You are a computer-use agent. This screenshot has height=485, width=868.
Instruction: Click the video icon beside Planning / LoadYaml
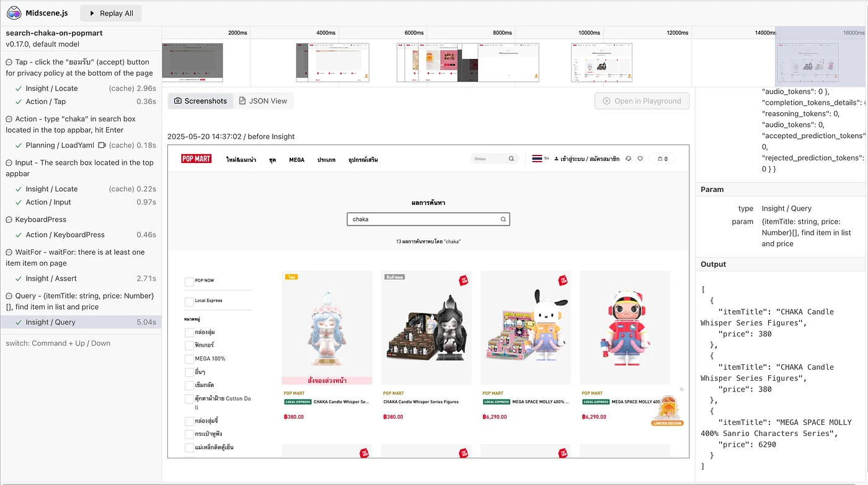point(102,145)
